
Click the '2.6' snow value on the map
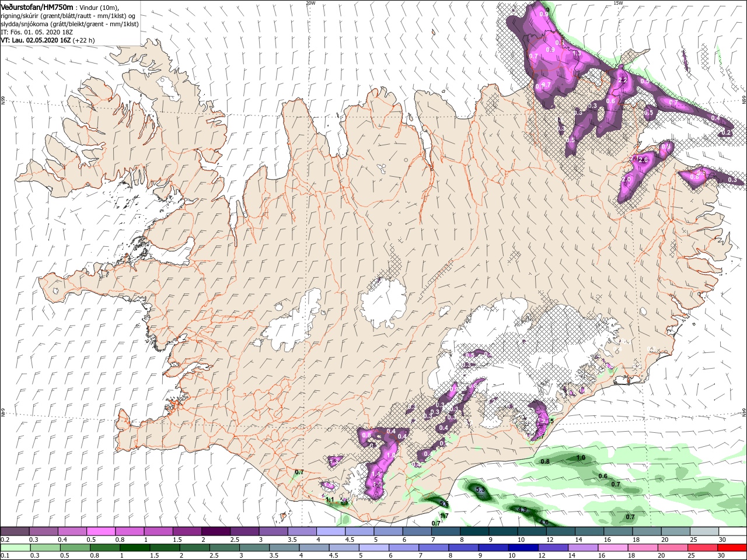point(643,160)
